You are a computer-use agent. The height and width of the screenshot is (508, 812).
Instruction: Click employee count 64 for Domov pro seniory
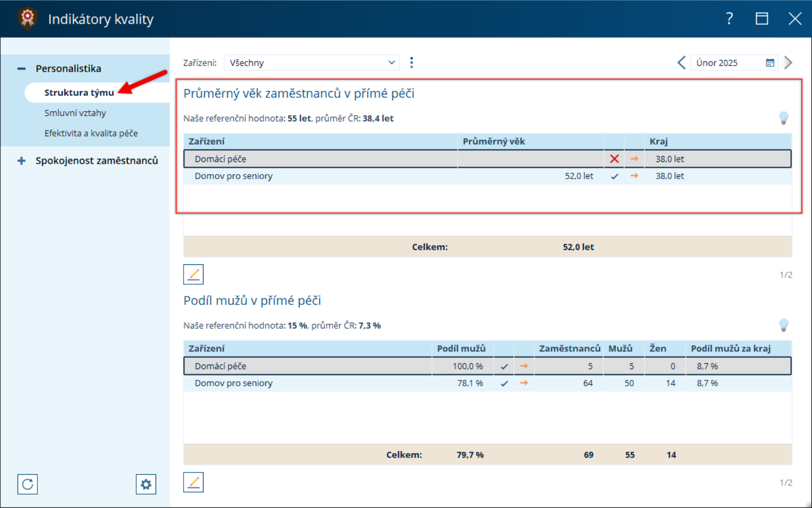(588, 383)
